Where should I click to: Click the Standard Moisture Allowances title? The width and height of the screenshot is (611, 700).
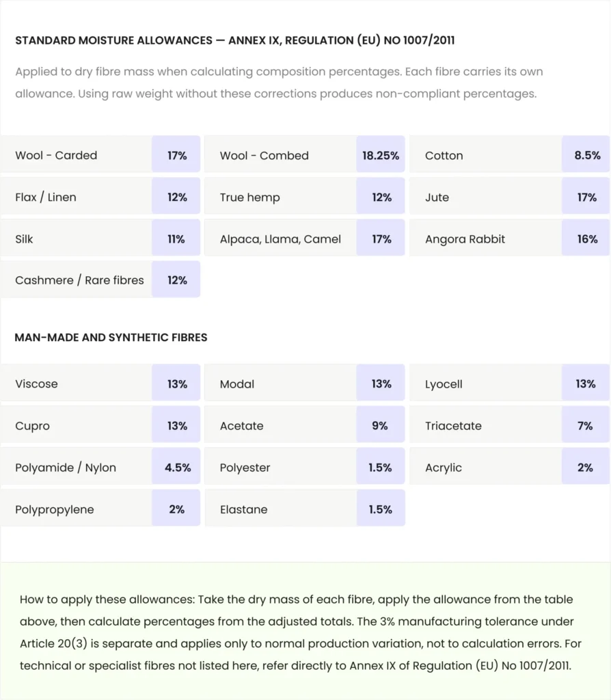click(234, 40)
